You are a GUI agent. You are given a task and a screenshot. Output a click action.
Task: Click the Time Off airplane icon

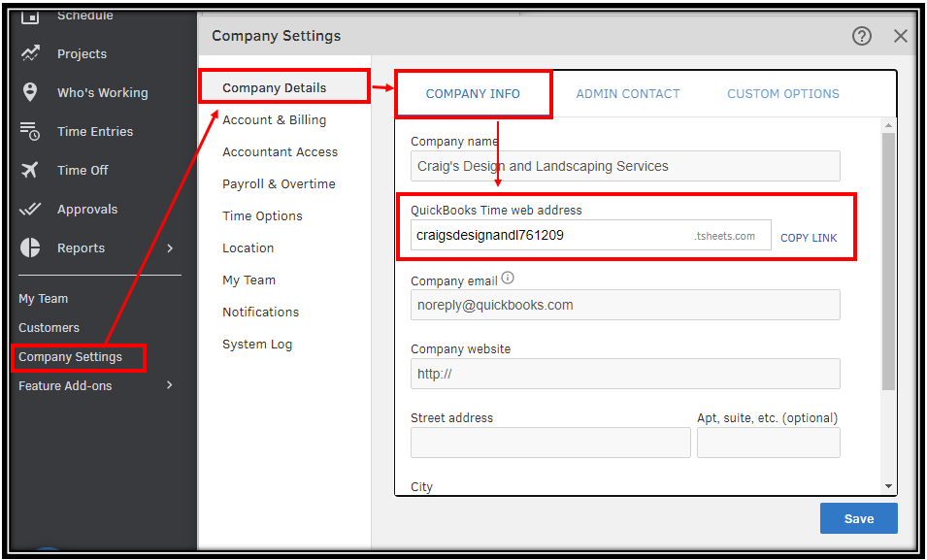(x=29, y=170)
